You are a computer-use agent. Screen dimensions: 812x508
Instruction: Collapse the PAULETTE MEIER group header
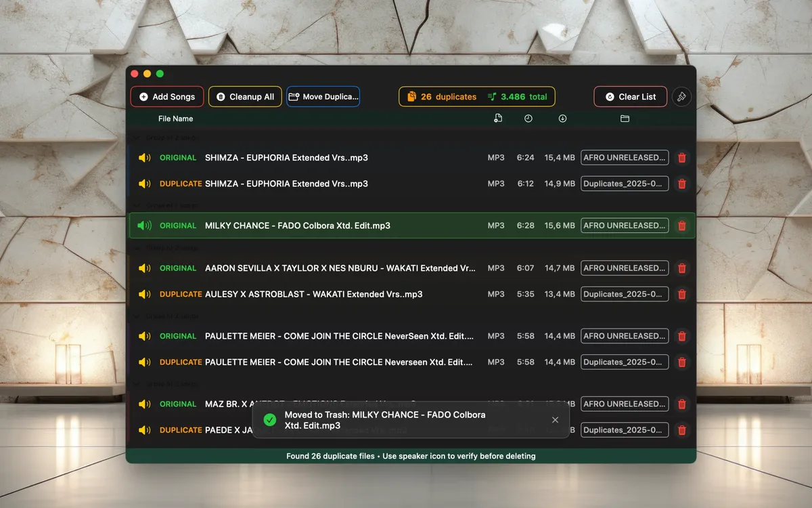coord(136,316)
